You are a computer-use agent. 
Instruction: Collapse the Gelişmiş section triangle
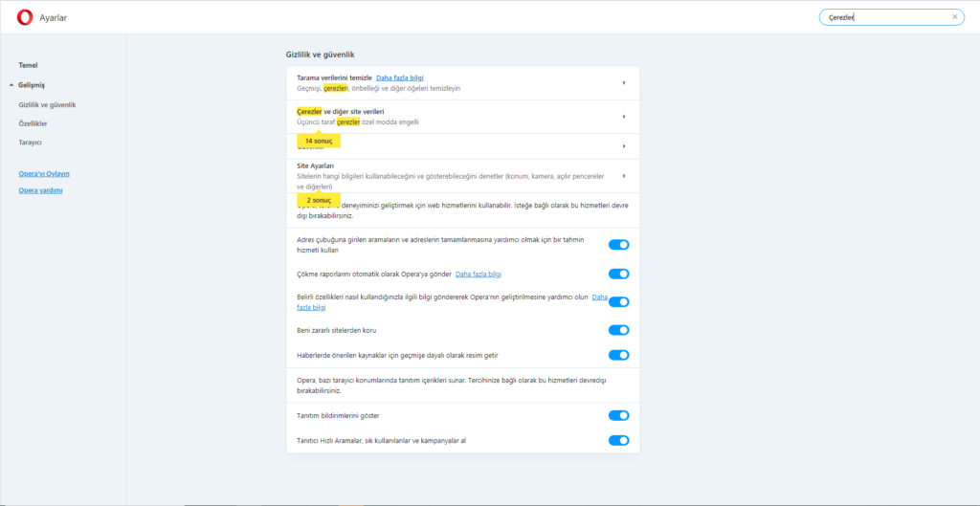[x=11, y=85]
